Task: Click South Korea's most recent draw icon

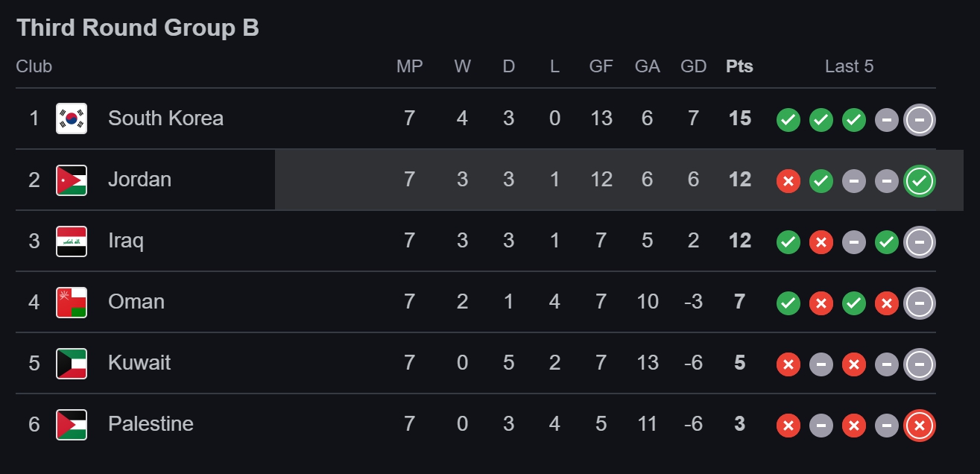Action: [919, 119]
